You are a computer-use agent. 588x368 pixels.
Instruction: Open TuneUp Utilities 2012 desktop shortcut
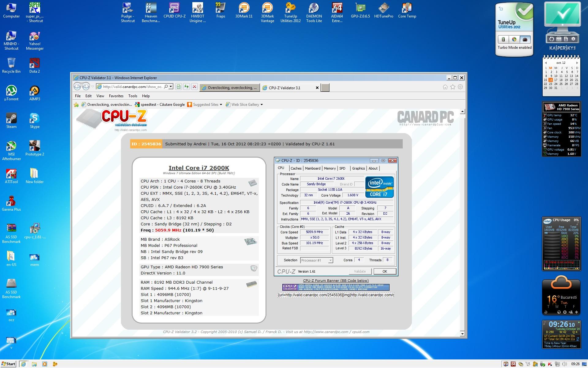pyautogui.click(x=290, y=13)
